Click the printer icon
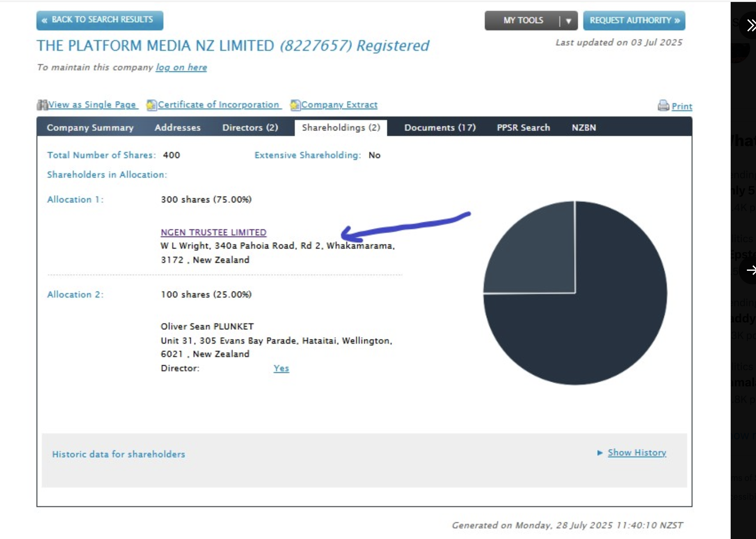This screenshot has height=539, width=756. (x=663, y=106)
